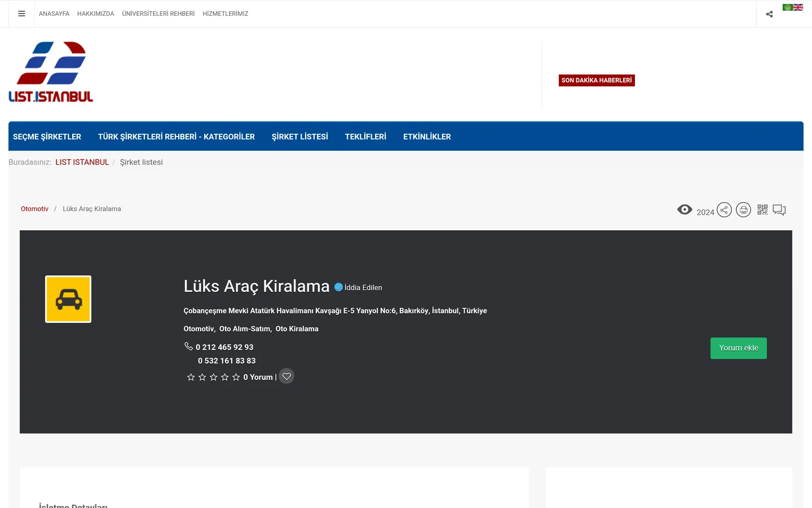Print the listing with printer icon
The width and height of the screenshot is (812, 508).
744,210
